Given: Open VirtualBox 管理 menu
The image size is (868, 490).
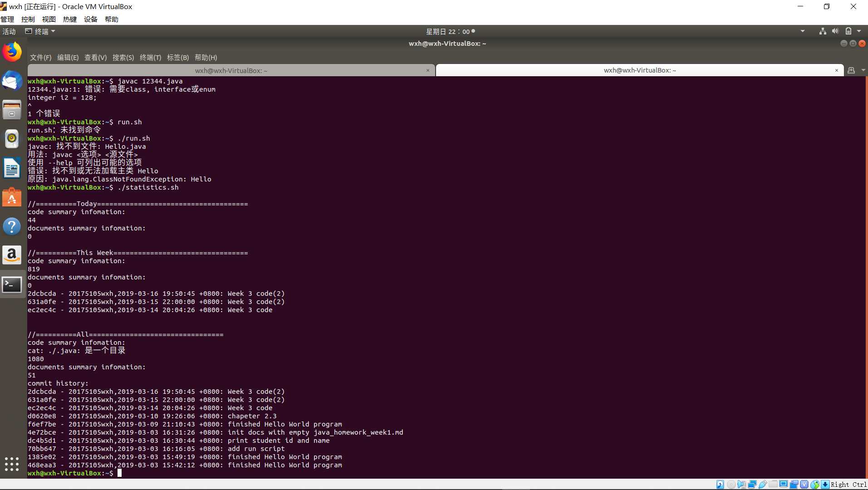Looking at the screenshot, I should tap(7, 19).
